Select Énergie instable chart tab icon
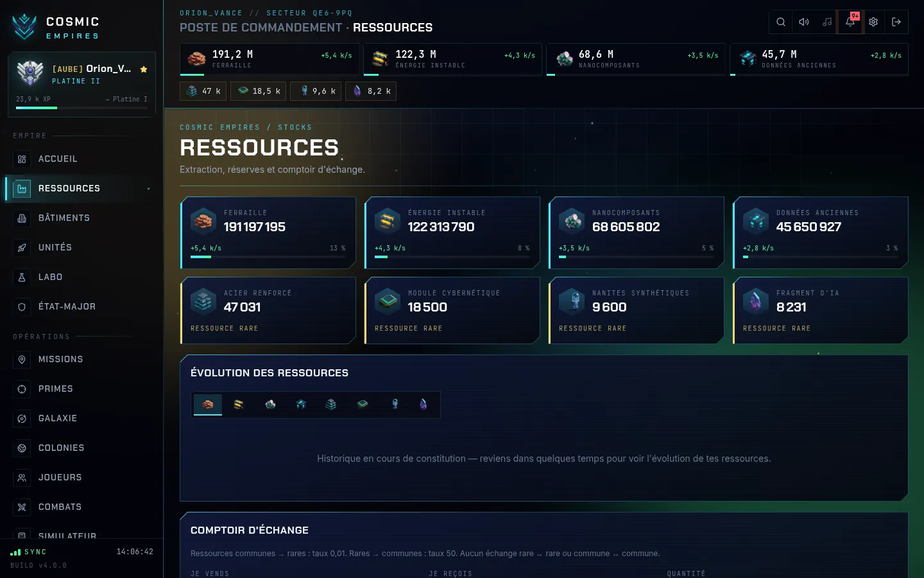The image size is (924, 578). [x=239, y=405]
